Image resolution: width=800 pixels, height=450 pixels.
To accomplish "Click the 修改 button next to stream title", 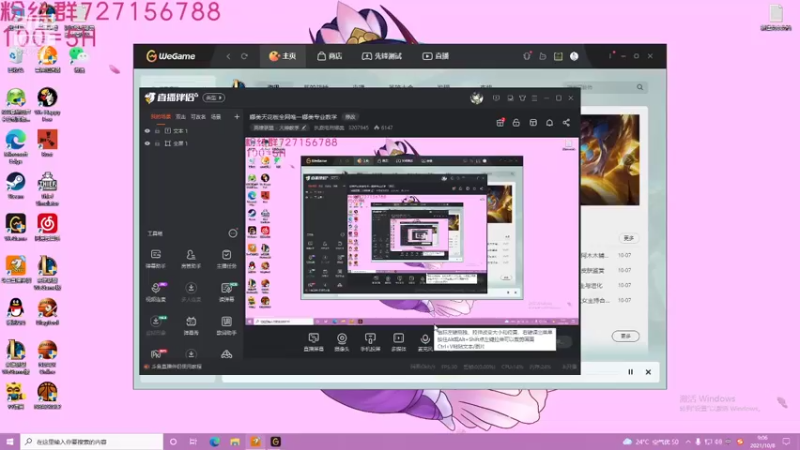I will click(x=350, y=117).
